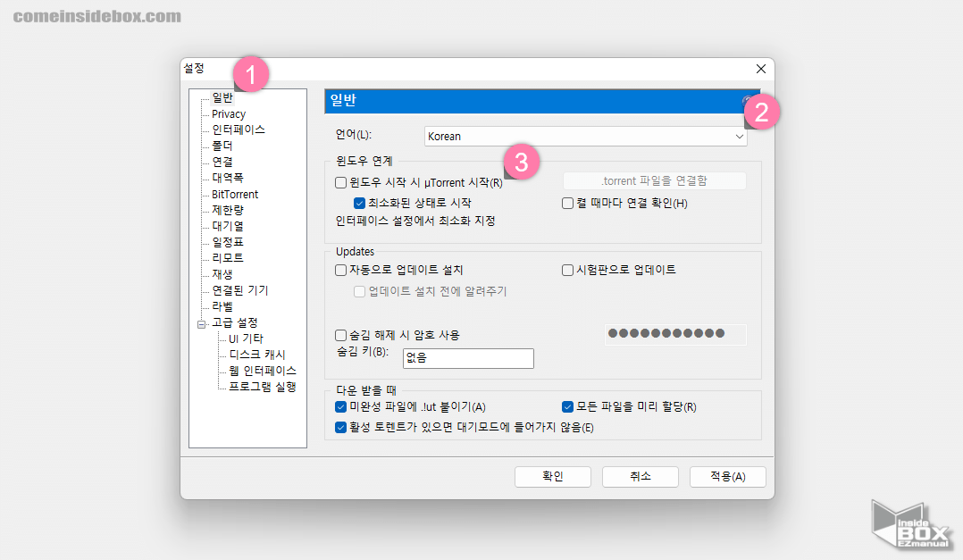Image resolution: width=963 pixels, height=560 pixels.
Task: Open the UI 기타 subcategory
Action: [246, 339]
